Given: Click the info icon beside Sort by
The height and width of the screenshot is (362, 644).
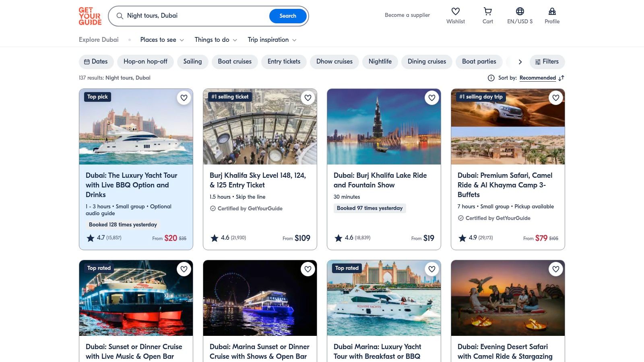Looking at the screenshot, I should (491, 78).
